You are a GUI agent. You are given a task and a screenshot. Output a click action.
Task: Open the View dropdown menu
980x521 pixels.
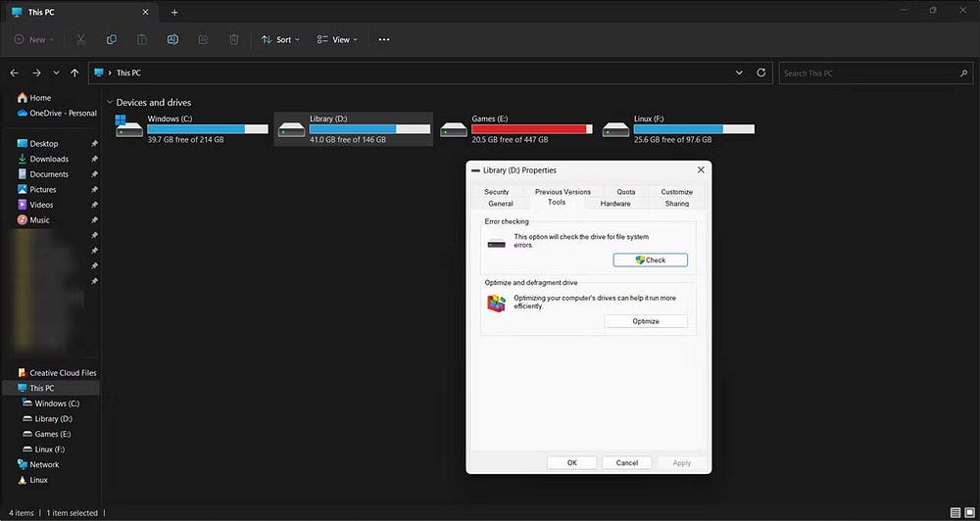(x=337, y=39)
